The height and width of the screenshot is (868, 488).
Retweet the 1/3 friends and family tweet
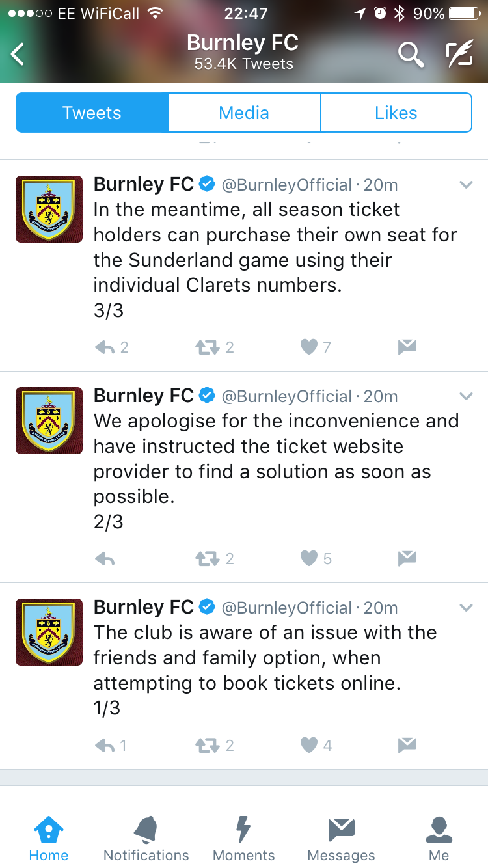pos(207,745)
